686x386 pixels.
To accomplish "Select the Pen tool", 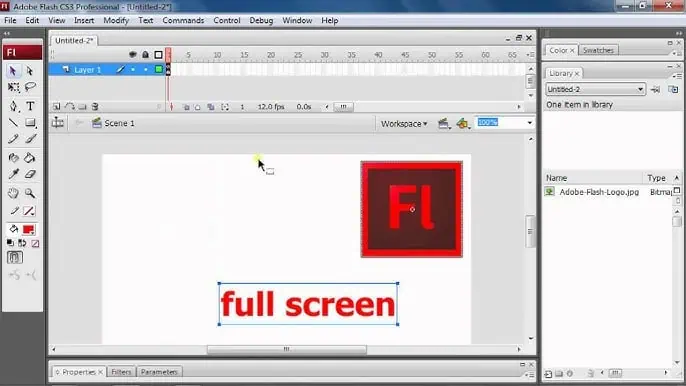I will [13, 106].
